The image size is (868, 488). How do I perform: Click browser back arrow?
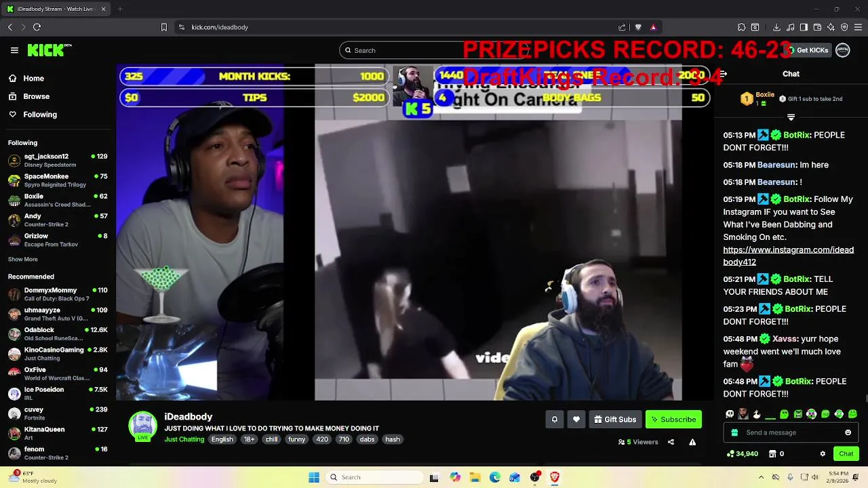(10, 27)
